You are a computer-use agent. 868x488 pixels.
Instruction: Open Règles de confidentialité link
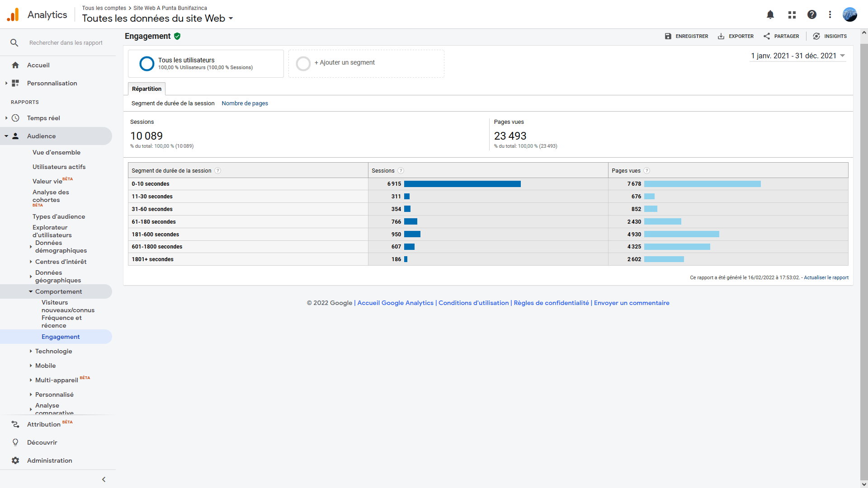(551, 303)
